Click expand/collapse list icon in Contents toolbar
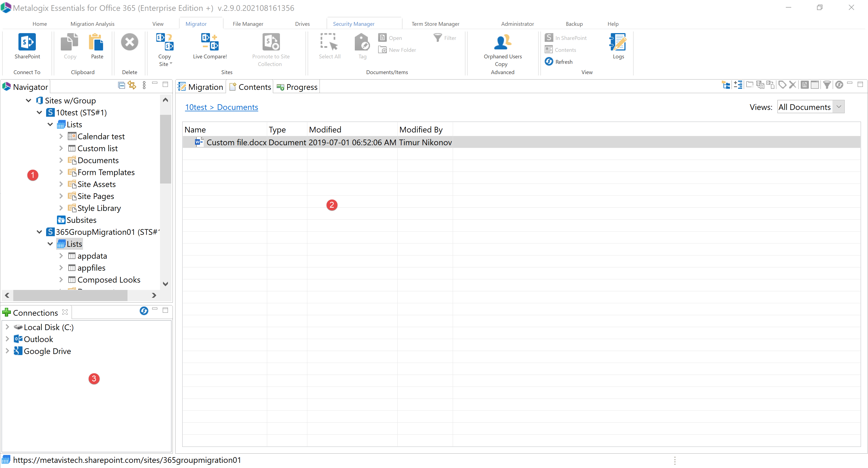This screenshot has height=468, width=868. coord(738,85)
